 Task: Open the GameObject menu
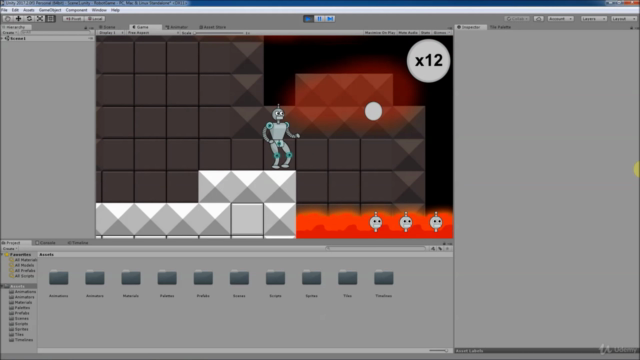(x=50, y=10)
